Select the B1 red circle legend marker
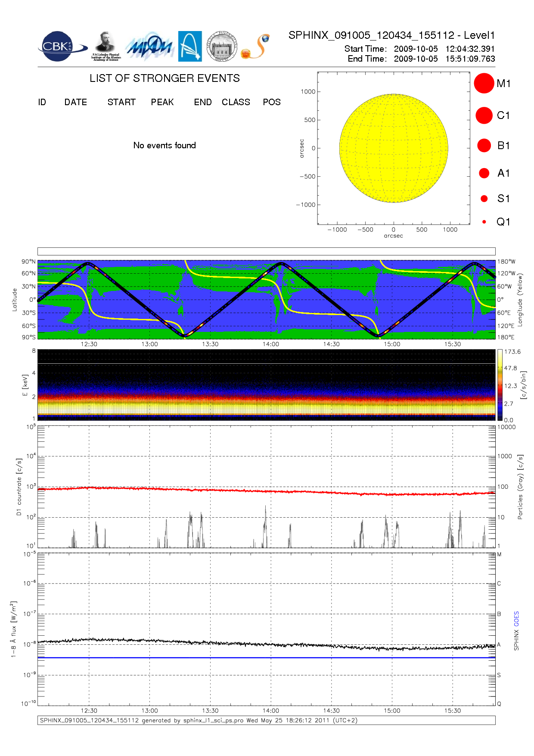Screen dimensions: 534x756 pyautogui.click(x=484, y=146)
